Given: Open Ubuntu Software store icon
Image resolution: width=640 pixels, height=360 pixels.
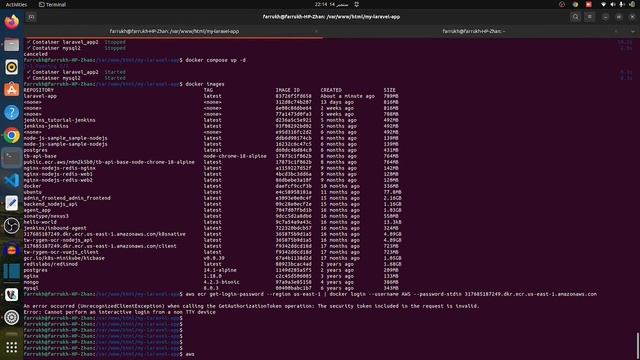Looking at the screenshot, I should (11, 89).
